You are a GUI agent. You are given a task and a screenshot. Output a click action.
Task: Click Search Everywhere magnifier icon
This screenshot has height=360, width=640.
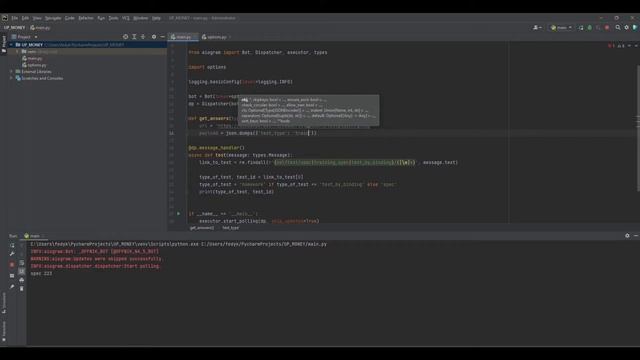click(x=618, y=27)
